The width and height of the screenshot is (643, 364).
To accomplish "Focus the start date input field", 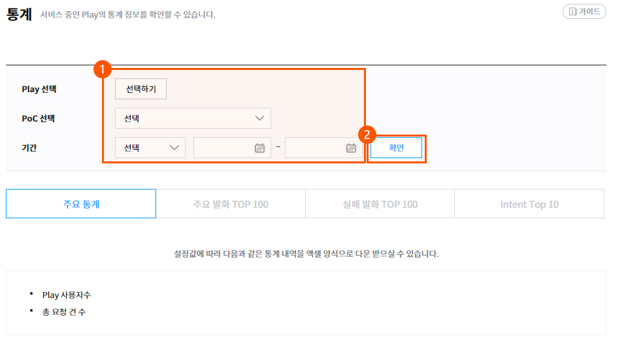I will (x=223, y=148).
